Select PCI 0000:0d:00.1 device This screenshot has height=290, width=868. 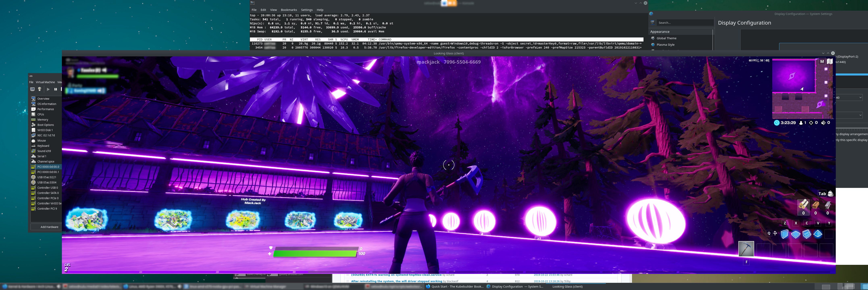46,172
